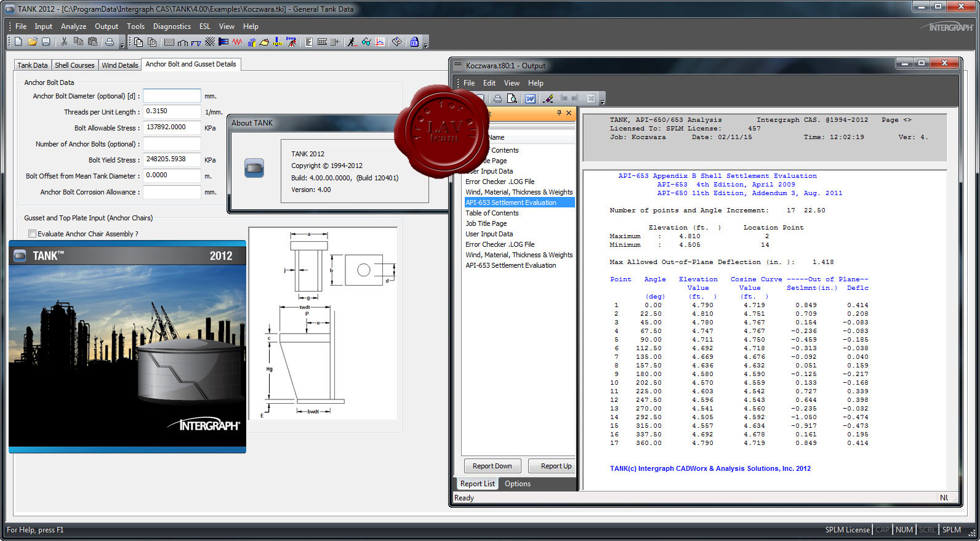Click the ESL padlock icon

(x=414, y=42)
